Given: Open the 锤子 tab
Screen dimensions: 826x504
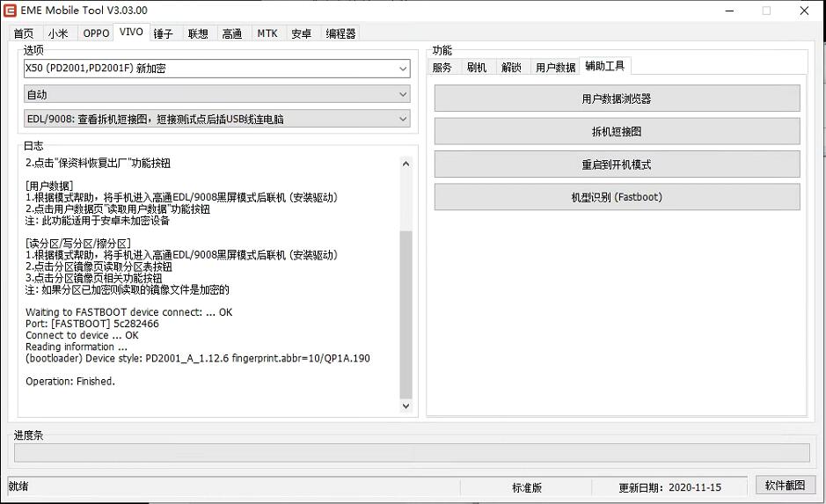Looking at the screenshot, I should pos(164,33).
